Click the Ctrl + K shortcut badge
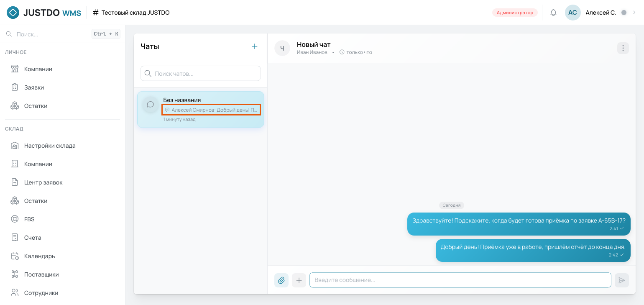Screen dimensions: 644x305 tap(106, 34)
